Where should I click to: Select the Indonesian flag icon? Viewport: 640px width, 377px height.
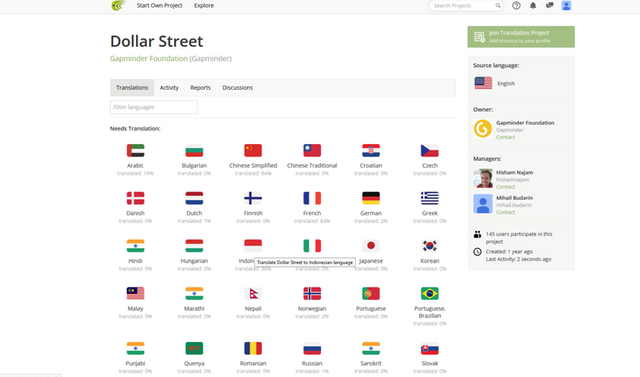(x=253, y=246)
